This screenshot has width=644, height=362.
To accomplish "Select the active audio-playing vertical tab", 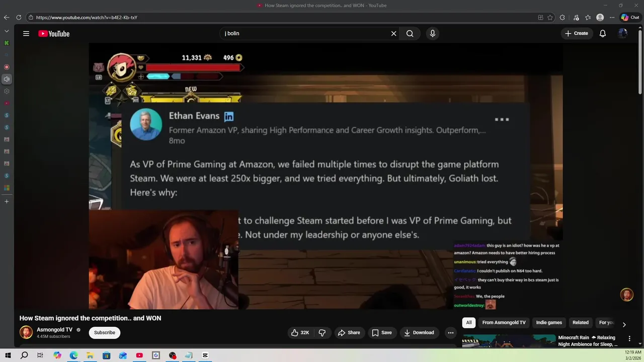I will 7,79.
